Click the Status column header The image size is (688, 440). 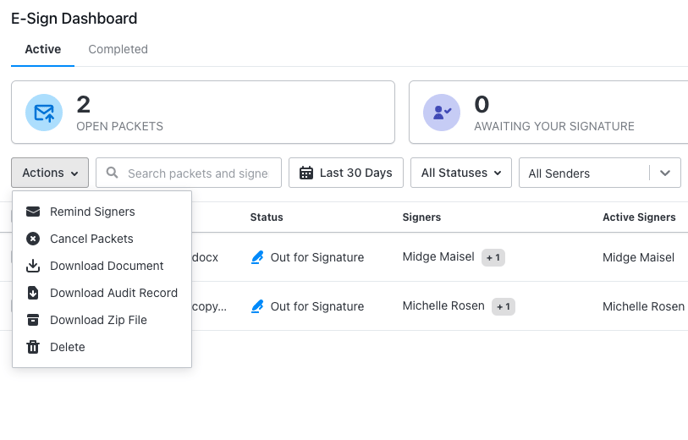coord(266,217)
